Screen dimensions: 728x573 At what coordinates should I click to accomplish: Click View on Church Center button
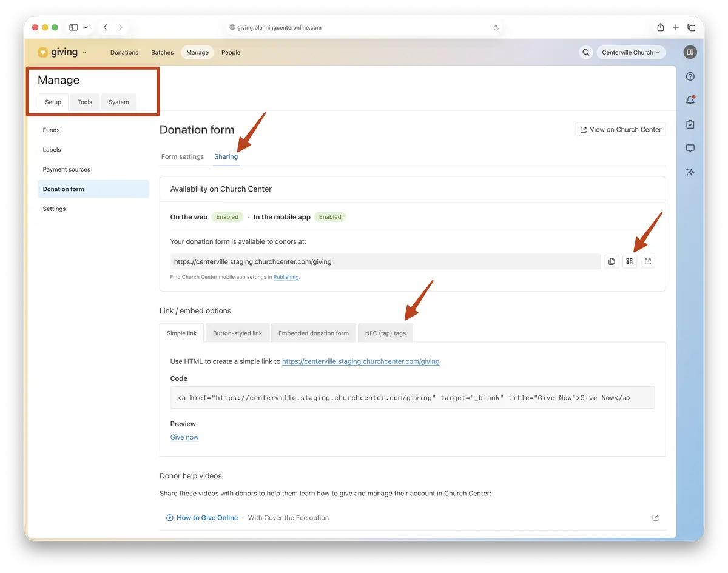click(621, 129)
